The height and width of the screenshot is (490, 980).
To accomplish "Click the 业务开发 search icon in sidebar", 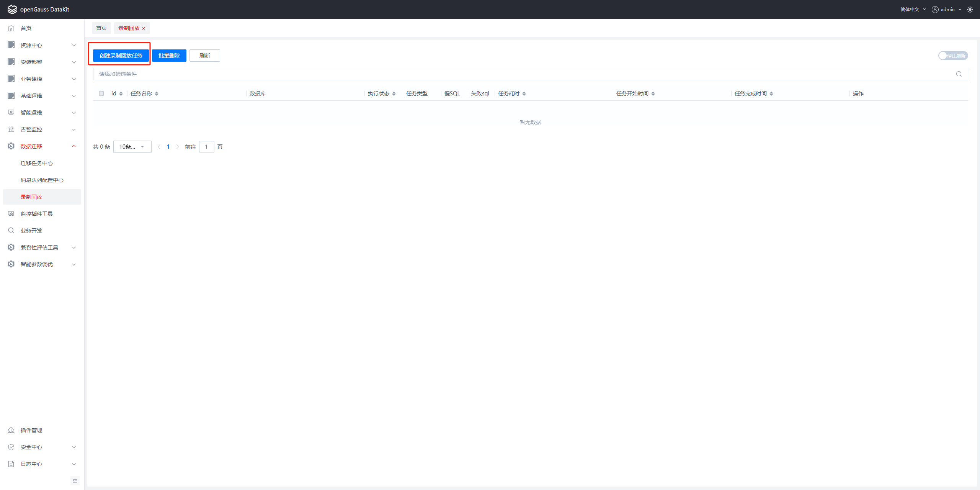I will (x=11, y=230).
